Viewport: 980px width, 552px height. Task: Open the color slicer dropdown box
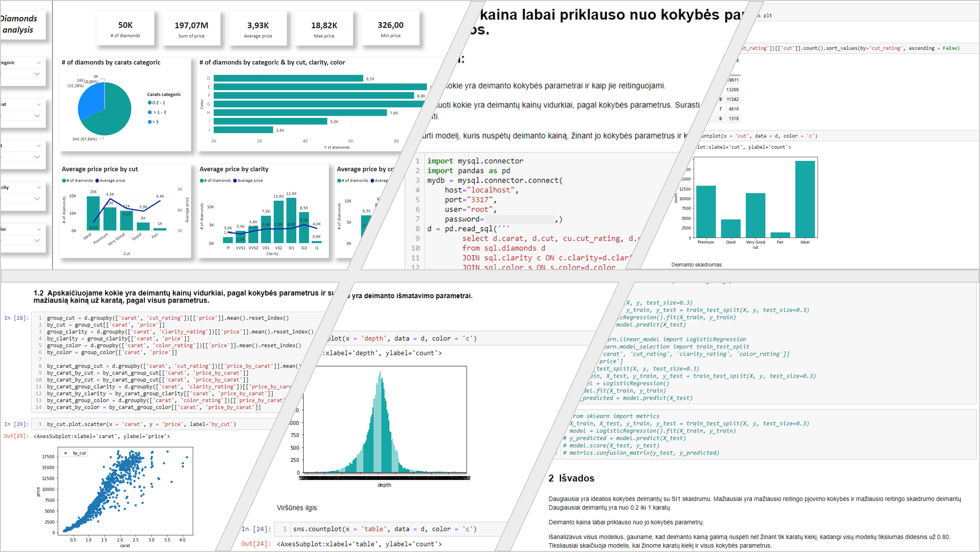coord(21,240)
